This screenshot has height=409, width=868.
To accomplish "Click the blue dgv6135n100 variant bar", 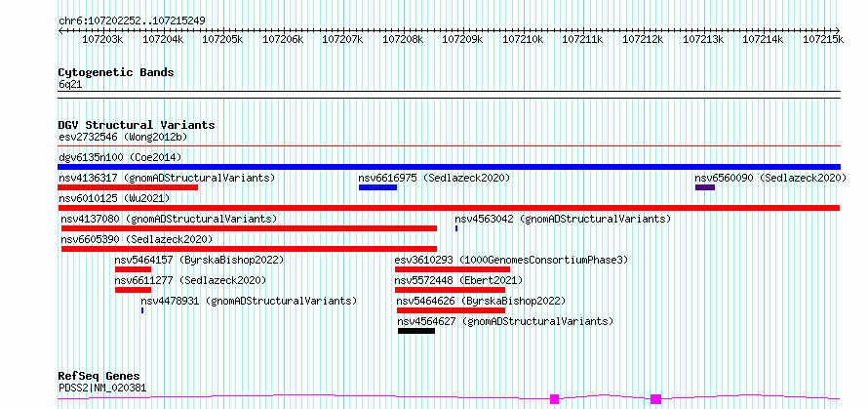I will [x=449, y=167].
